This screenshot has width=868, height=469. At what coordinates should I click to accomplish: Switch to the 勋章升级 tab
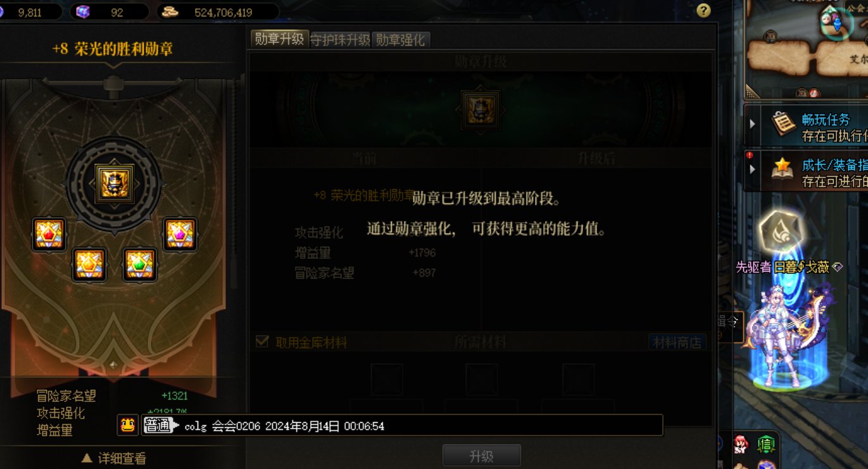(x=279, y=39)
